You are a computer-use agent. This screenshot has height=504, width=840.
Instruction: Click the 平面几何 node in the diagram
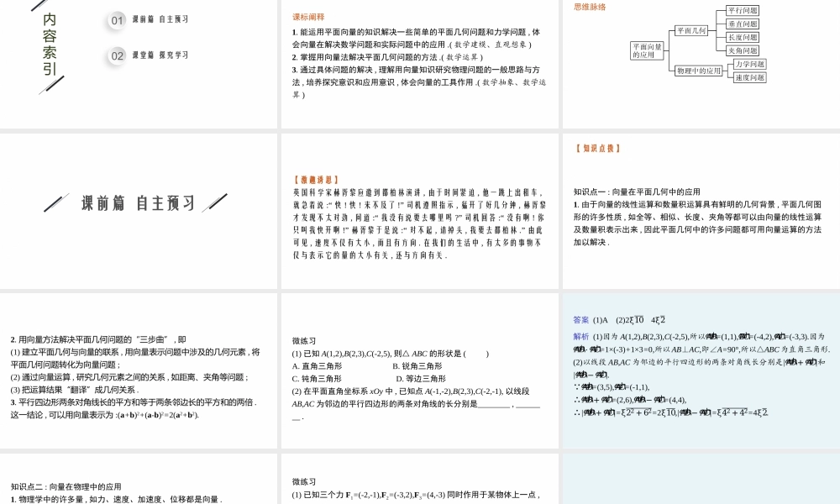point(691,30)
